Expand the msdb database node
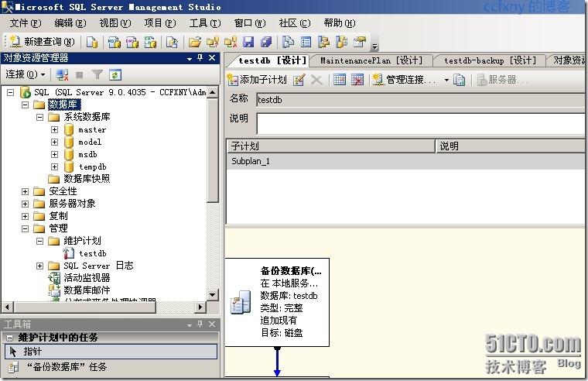 point(54,154)
